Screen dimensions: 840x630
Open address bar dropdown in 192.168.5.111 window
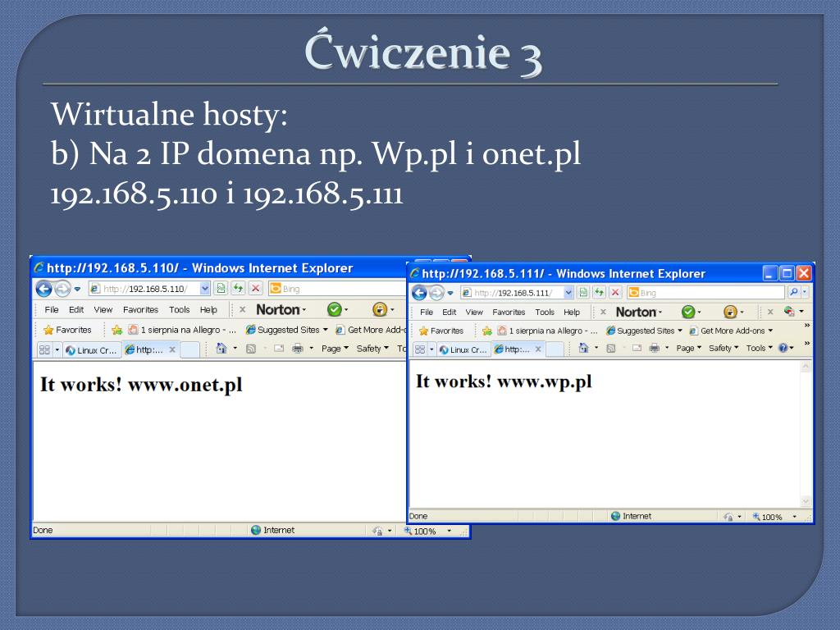click(568, 293)
